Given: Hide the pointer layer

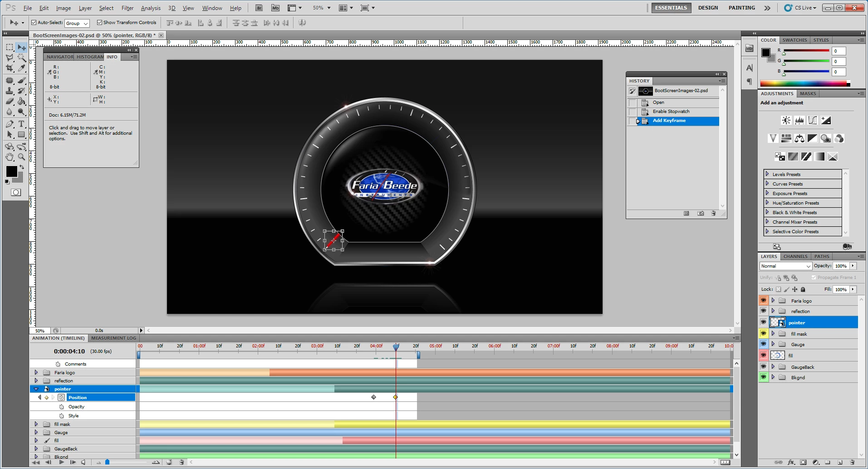Looking at the screenshot, I should 763,322.
